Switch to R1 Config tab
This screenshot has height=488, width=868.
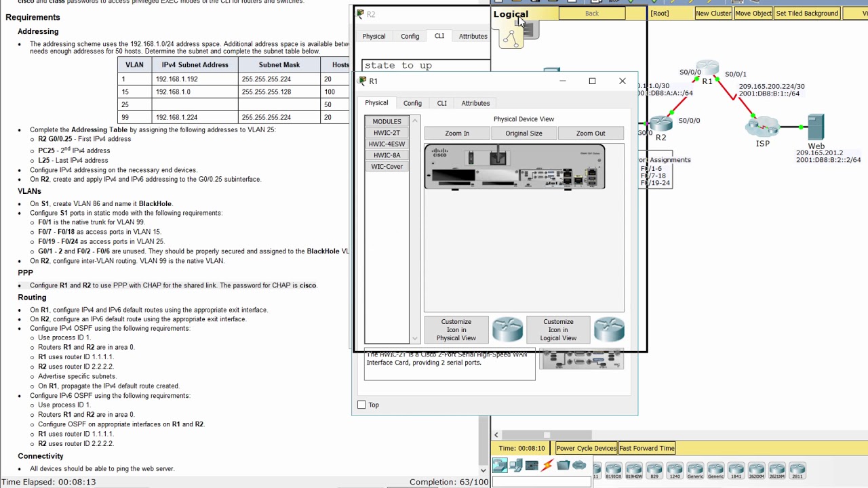(412, 103)
